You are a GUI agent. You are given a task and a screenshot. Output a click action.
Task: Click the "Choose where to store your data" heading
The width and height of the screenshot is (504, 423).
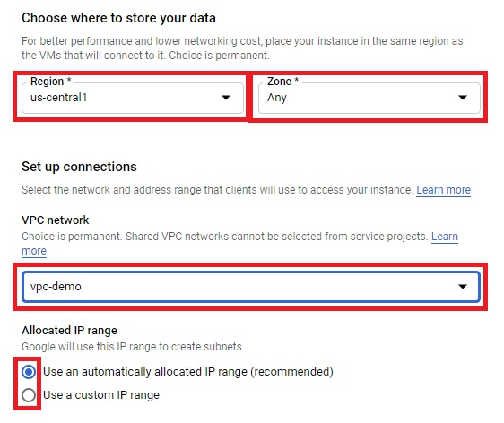118,18
